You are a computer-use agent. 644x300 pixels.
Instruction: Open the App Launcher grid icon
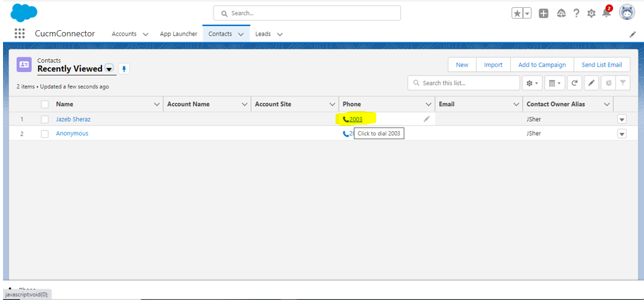click(x=19, y=34)
